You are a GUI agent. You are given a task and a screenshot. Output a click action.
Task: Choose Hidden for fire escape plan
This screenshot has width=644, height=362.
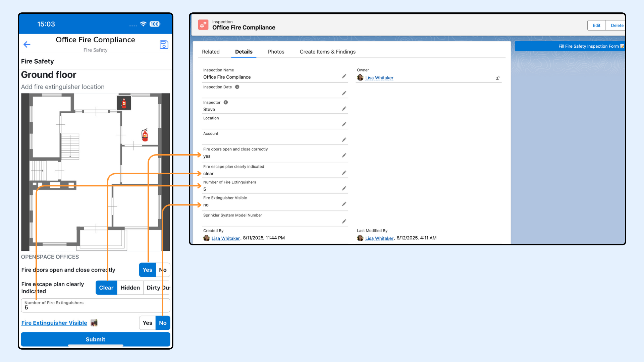tap(130, 288)
